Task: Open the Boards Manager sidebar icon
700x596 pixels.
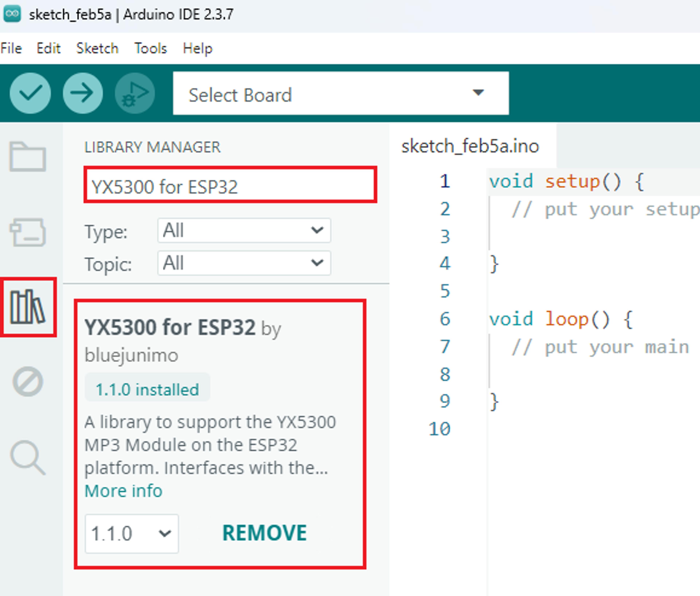Action: (x=27, y=232)
